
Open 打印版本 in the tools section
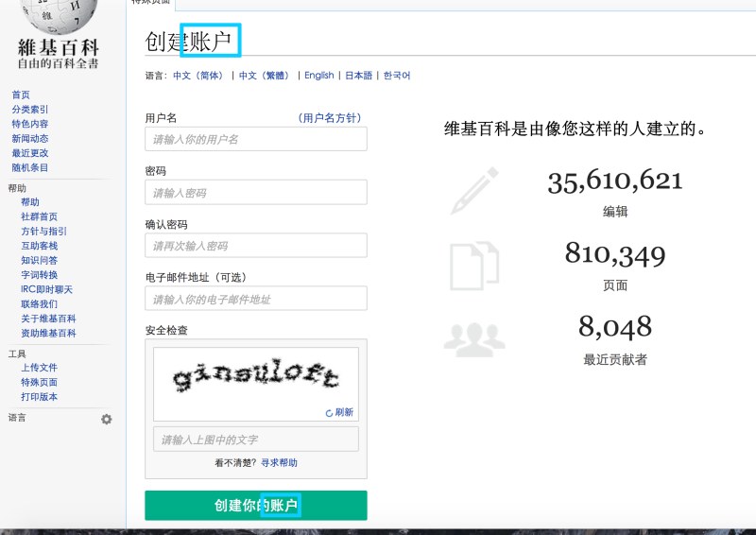coord(39,397)
